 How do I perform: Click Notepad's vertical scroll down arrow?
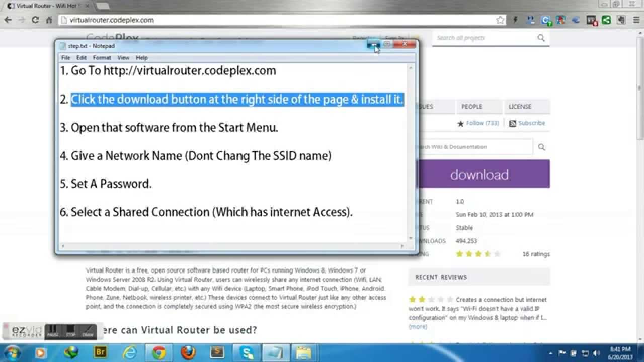(x=411, y=238)
